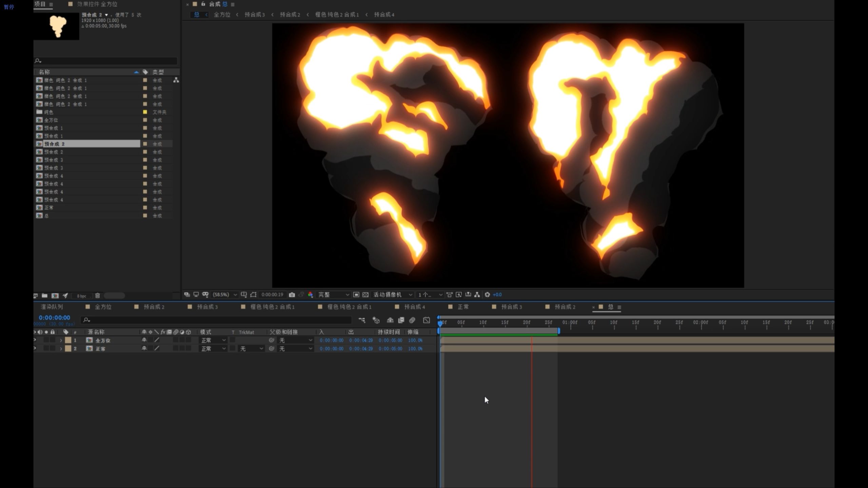Image resolution: width=868 pixels, height=488 pixels.
Task: Open the grid and guide options icon
Action: [244, 294]
